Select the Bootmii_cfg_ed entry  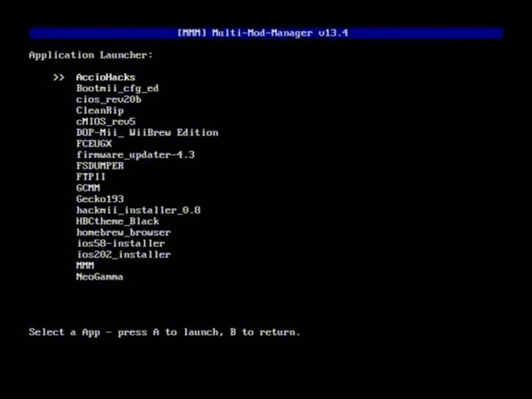(x=117, y=88)
